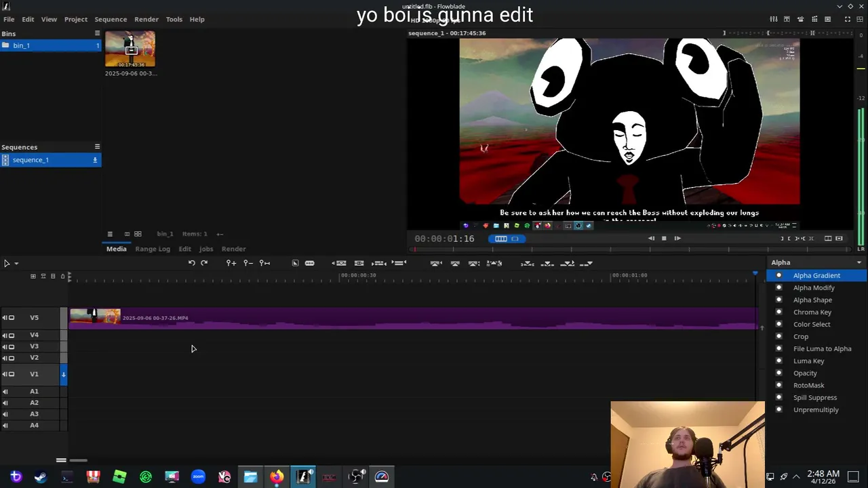The width and height of the screenshot is (868, 488).
Task: Open the media panel hamburger menu above the Media tab
Action: [x=110, y=234]
